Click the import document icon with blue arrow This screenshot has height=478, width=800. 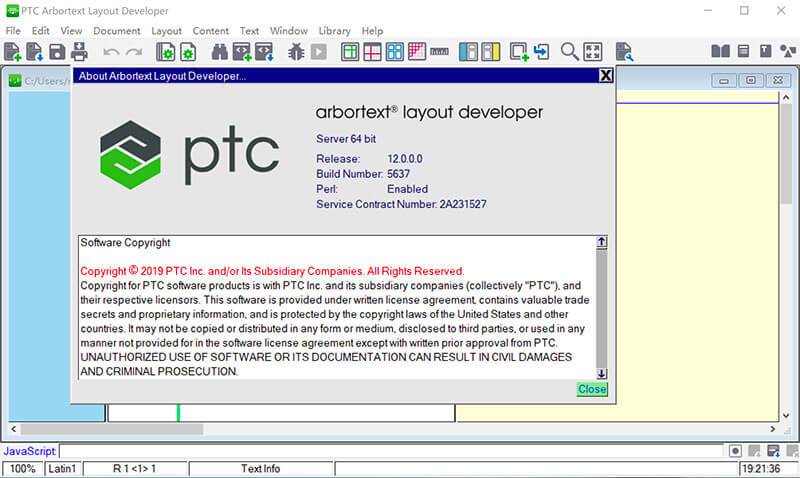pos(35,52)
